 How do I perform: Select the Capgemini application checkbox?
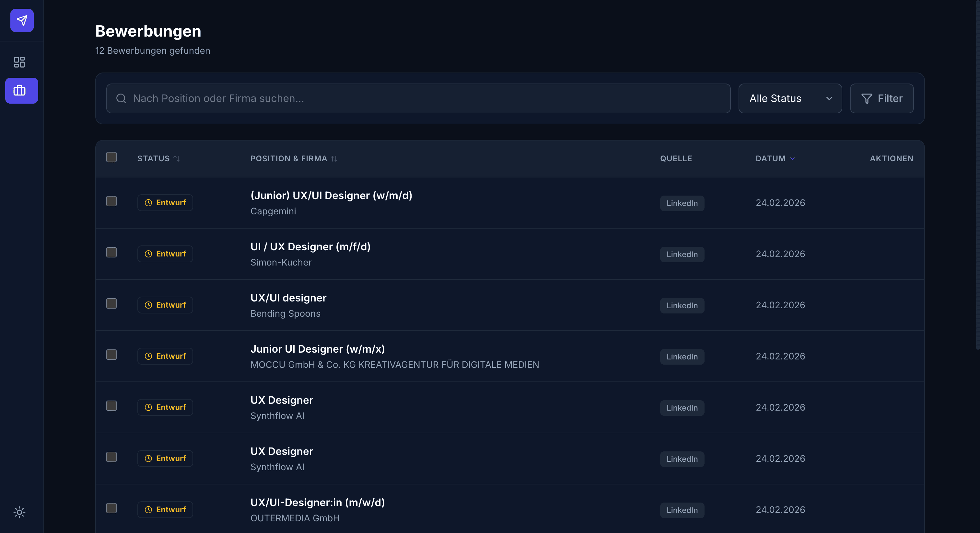[111, 201]
